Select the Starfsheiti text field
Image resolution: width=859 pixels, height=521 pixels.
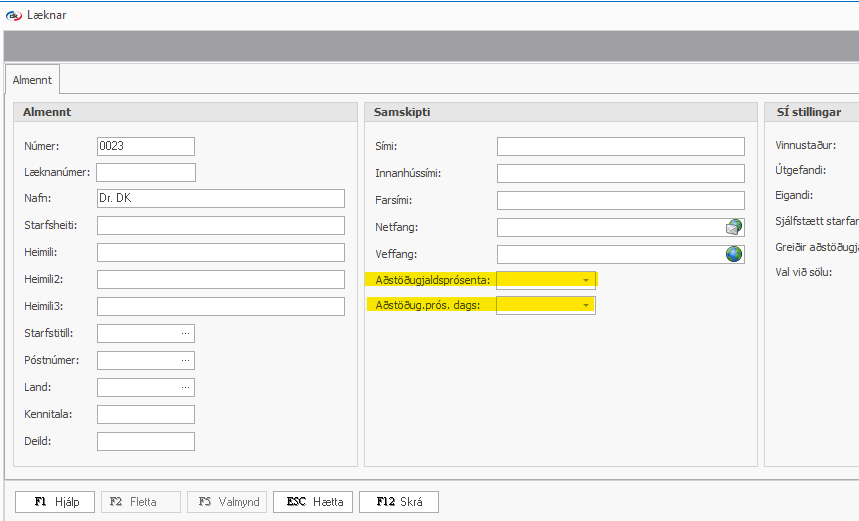click(220, 225)
